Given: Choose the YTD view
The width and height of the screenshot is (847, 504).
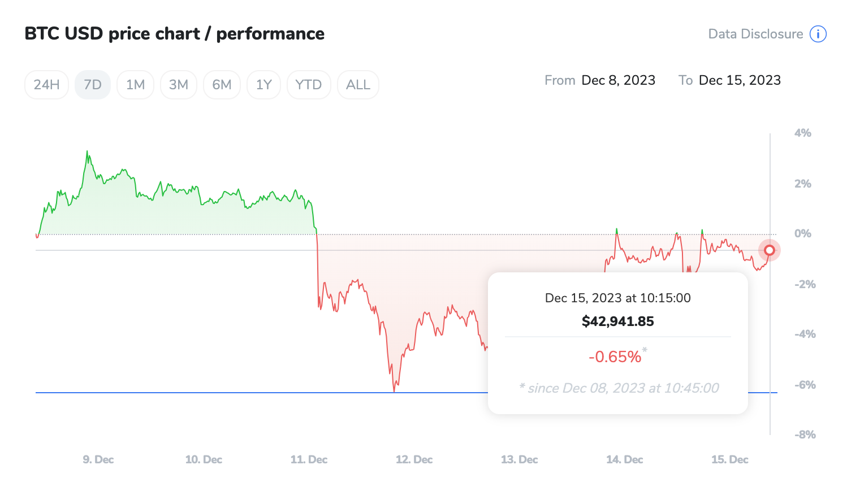Looking at the screenshot, I should click(x=309, y=84).
